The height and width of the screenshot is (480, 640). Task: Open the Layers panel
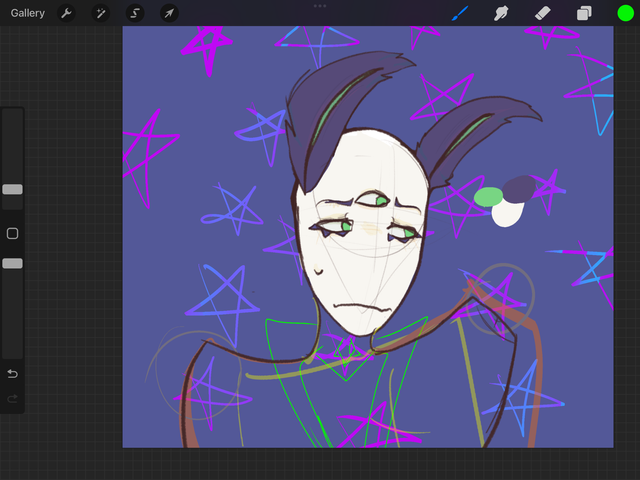pyautogui.click(x=584, y=13)
